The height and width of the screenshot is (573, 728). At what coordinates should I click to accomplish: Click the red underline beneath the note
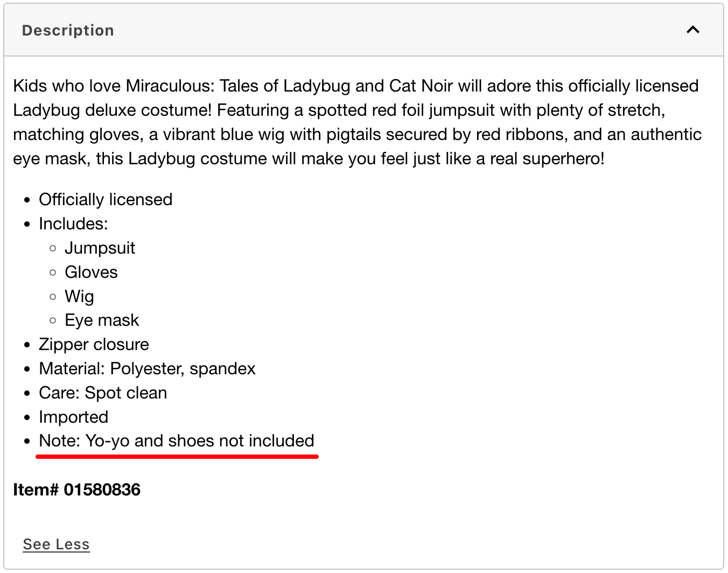coord(177,456)
